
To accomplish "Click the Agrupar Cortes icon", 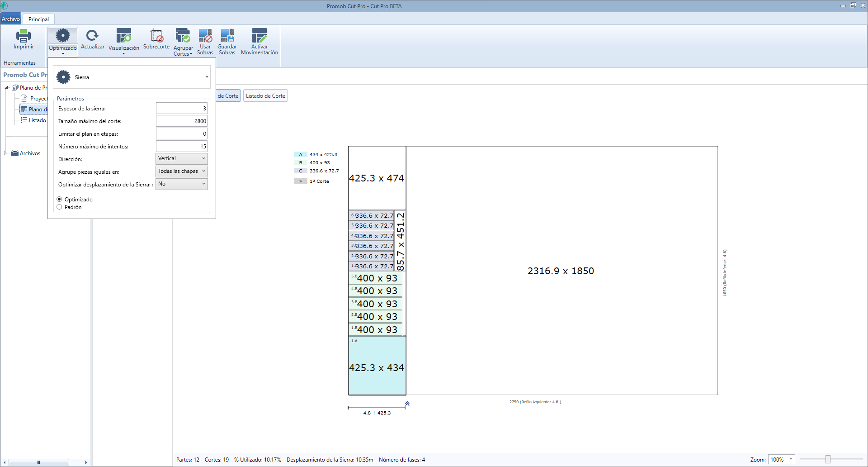I will pos(183,36).
